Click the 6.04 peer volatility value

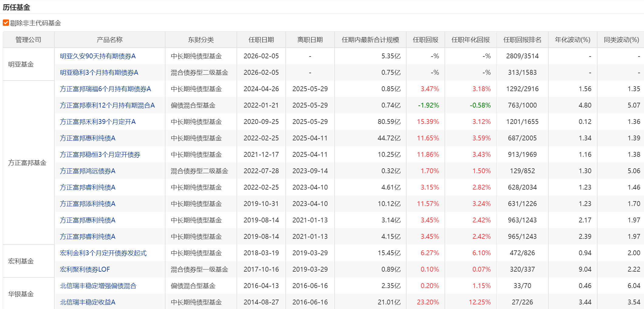click(x=634, y=286)
